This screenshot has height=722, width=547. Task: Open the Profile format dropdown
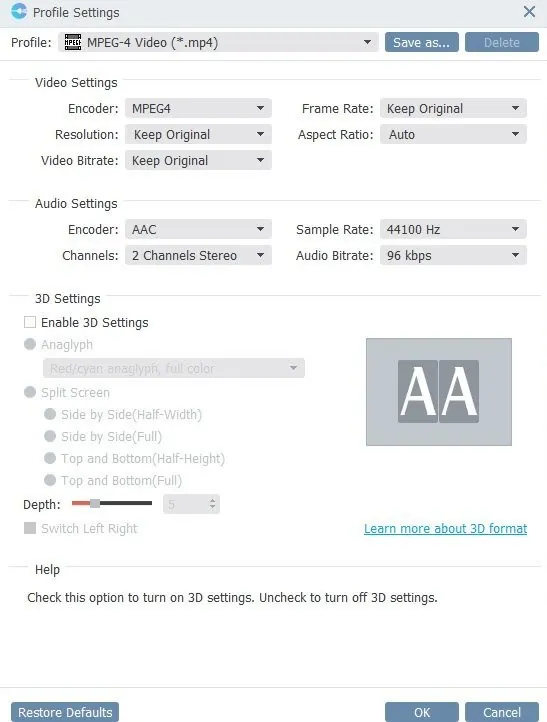(x=218, y=42)
